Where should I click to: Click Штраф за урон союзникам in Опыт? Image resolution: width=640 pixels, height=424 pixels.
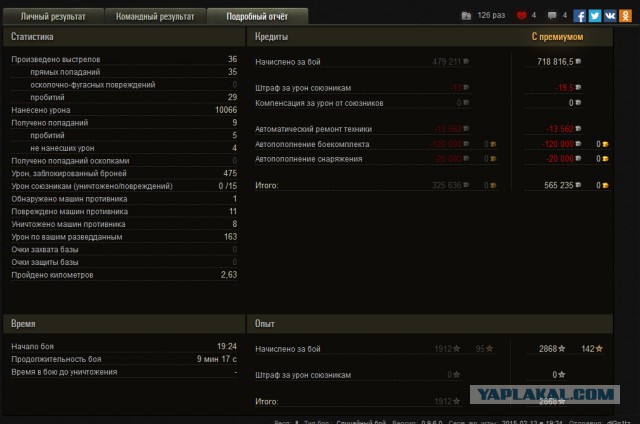point(303,375)
